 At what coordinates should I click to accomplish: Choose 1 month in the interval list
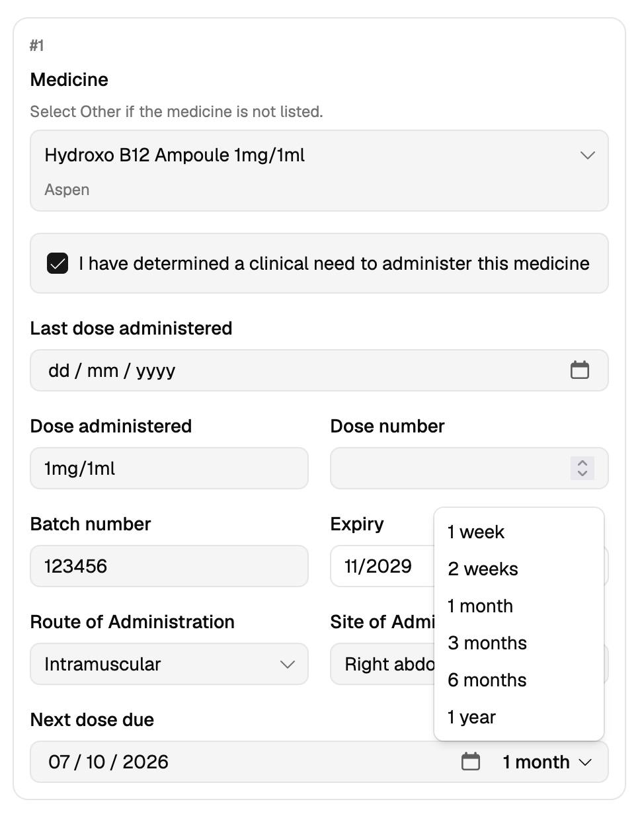pos(519,606)
